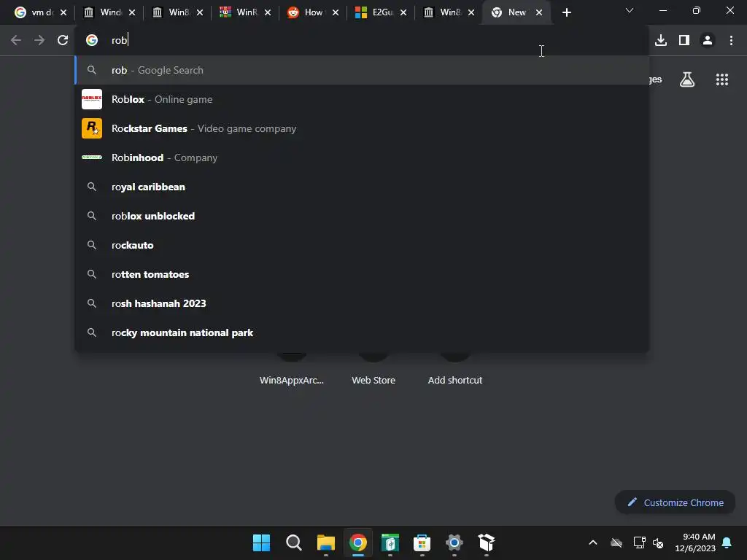The width and height of the screenshot is (747, 560).
Task: Click the Google icon in the address bar
Action: [91, 40]
